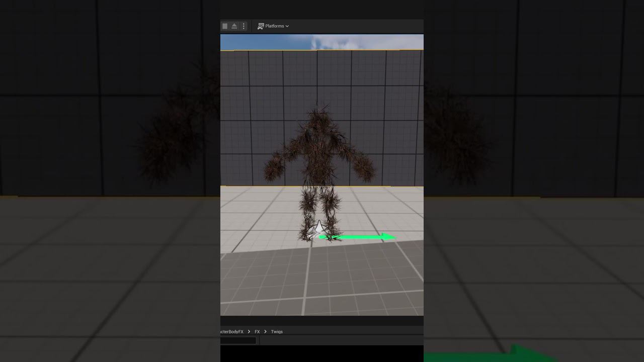The width and height of the screenshot is (644, 362).
Task: Click the Stop simulation square button
Action: [225, 26]
